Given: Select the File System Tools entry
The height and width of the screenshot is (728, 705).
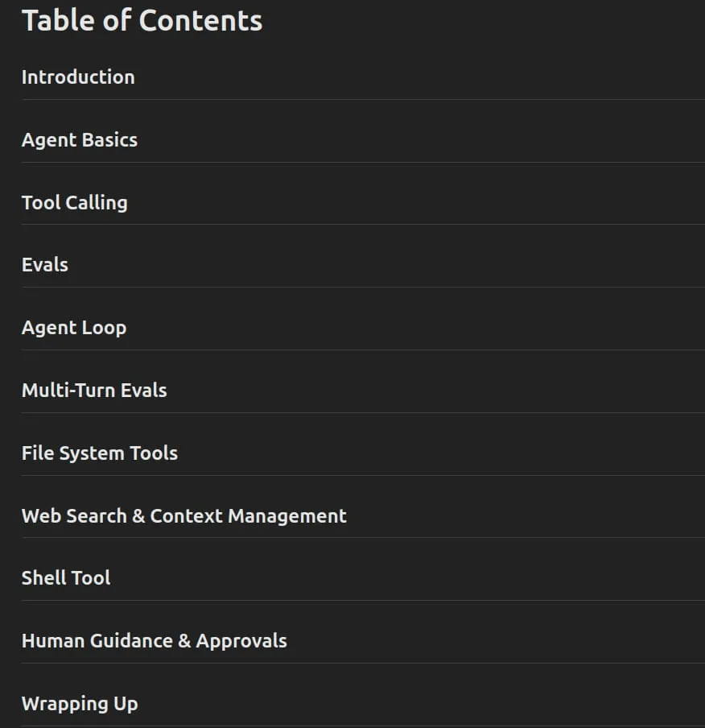Looking at the screenshot, I should (100, 453).
